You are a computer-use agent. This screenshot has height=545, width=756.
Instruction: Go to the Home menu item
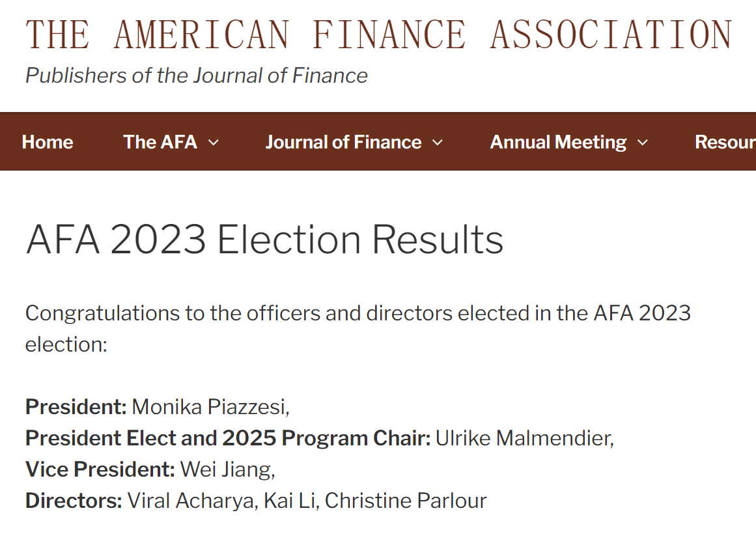[48, 142]
